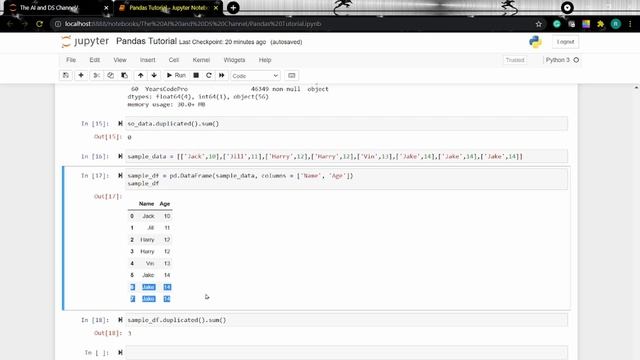Click the Vin name cell
The image size is (640, 360).
(150, 263)
